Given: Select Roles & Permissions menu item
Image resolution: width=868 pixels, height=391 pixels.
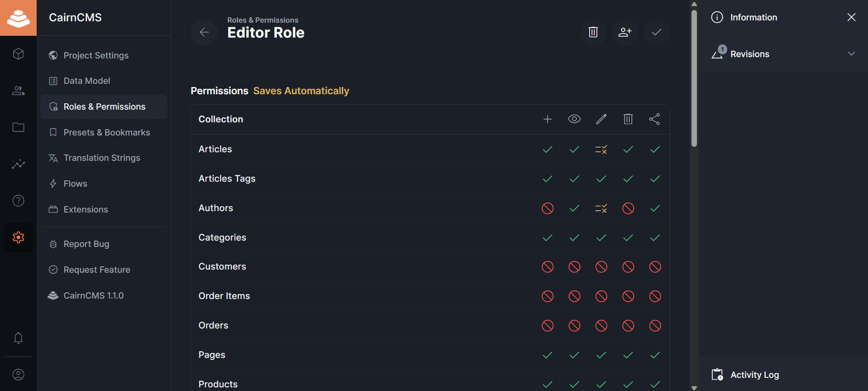Looking at the screenshot, I should pyautogui.click(x=104, y=106).
